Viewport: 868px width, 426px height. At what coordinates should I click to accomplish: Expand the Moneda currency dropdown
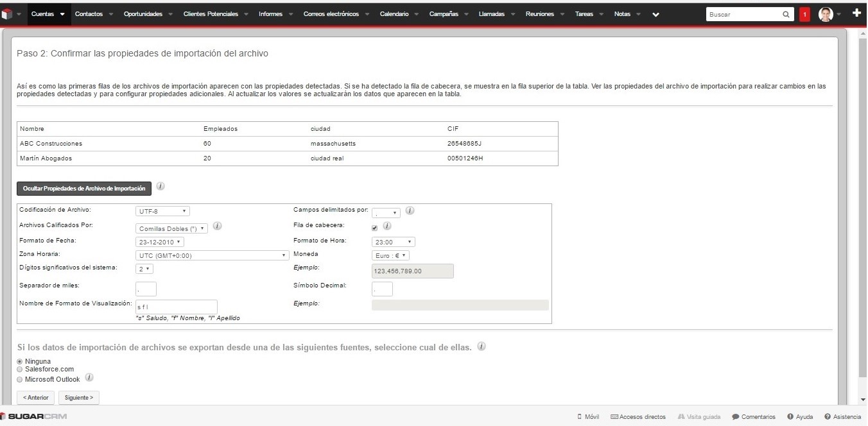click(390, 255)
